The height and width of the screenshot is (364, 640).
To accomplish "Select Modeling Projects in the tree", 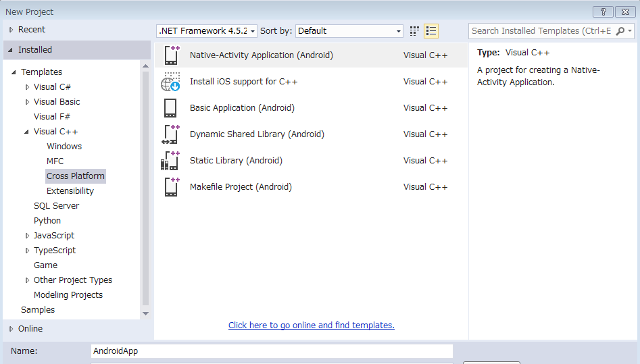I will [68, 295].
